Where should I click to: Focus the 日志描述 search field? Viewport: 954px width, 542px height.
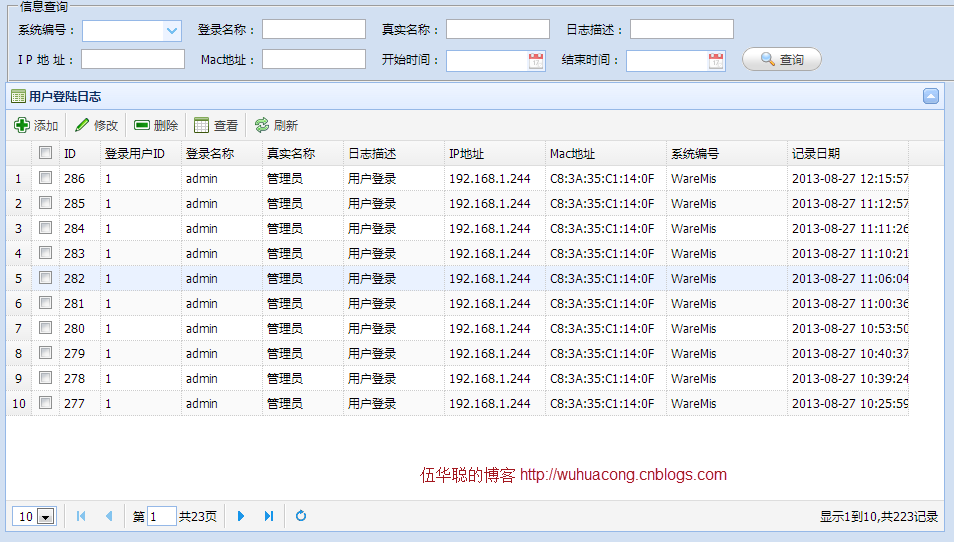[x=681, y=29]
